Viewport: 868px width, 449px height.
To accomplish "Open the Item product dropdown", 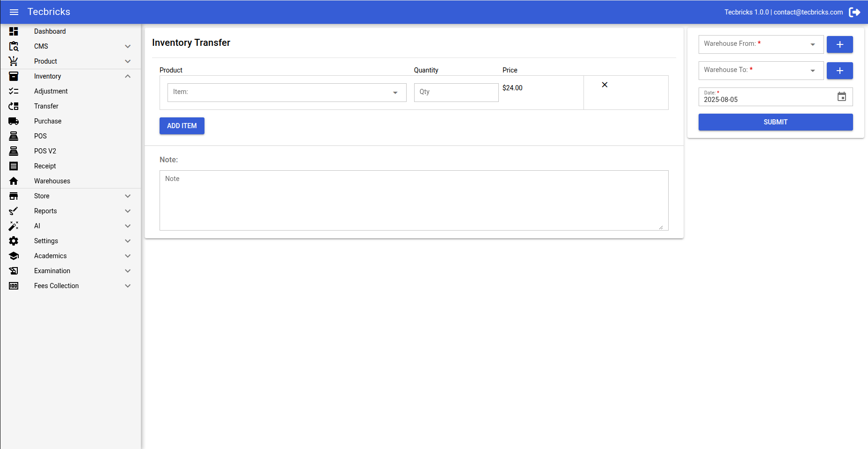I will [287, 93].
